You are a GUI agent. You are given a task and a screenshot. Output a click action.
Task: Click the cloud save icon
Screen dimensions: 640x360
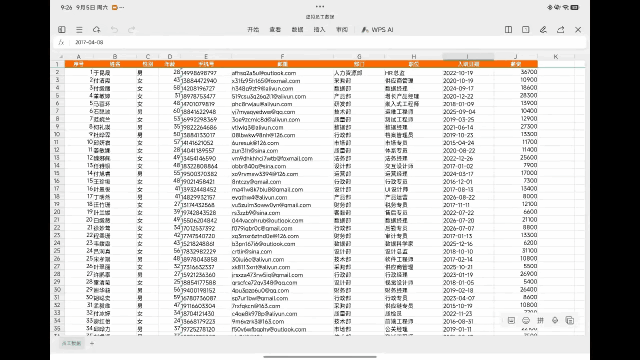96,29
